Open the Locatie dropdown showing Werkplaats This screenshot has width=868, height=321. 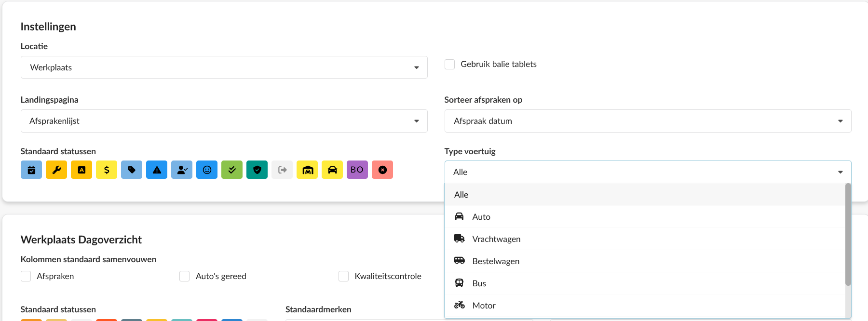tap(224, 67)
